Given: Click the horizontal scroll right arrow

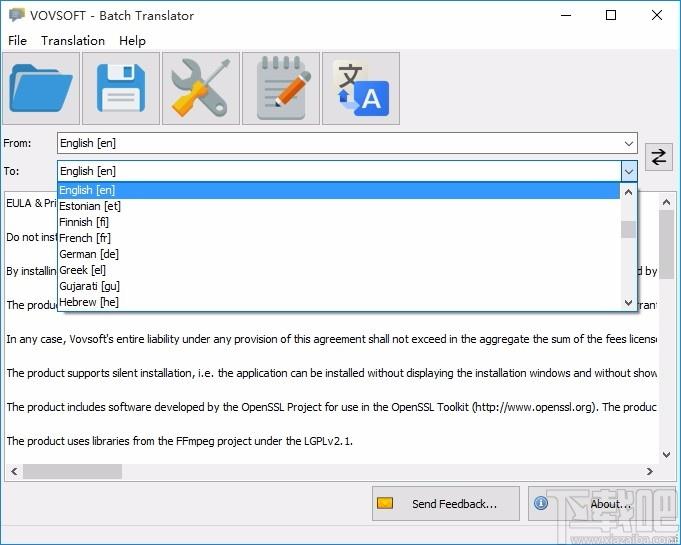Looking at the screenshot, I should (650, 471).
